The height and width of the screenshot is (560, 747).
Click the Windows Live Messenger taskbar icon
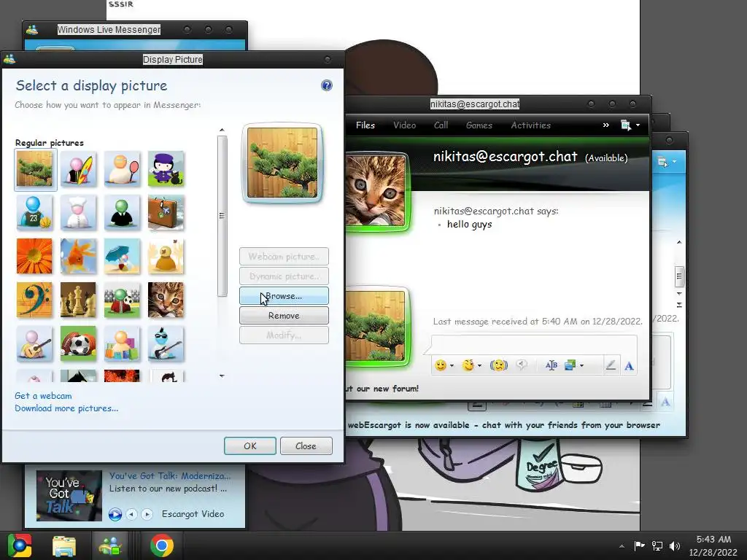point(111,545)
